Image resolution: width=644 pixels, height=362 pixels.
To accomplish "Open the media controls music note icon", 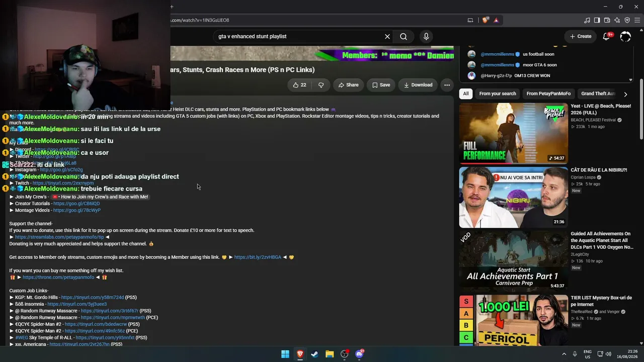I will click(x=587, y=20).
